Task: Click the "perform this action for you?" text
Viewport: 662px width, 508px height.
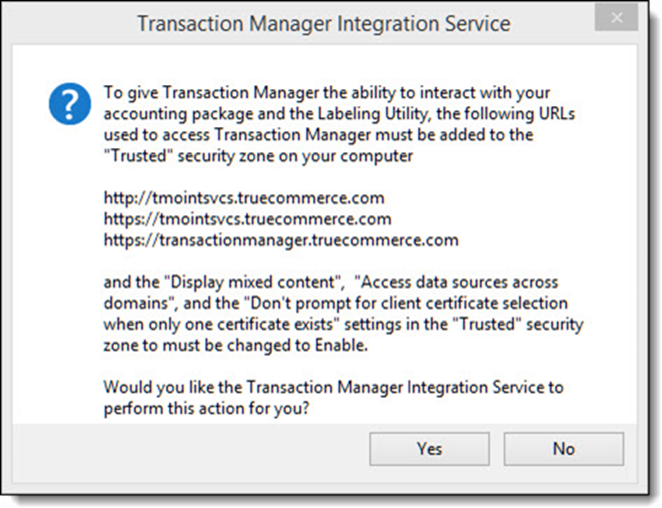Action: [207, 408]
